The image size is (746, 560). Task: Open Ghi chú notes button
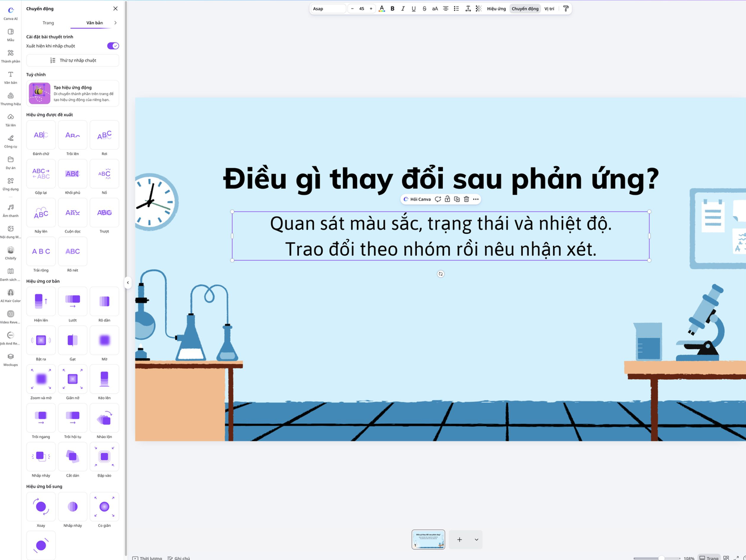coord(178,558)
